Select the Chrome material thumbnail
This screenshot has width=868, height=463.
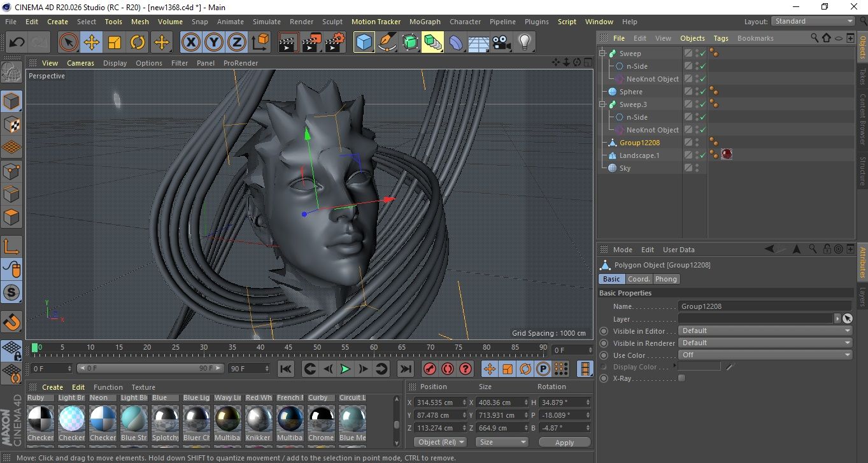321,419
